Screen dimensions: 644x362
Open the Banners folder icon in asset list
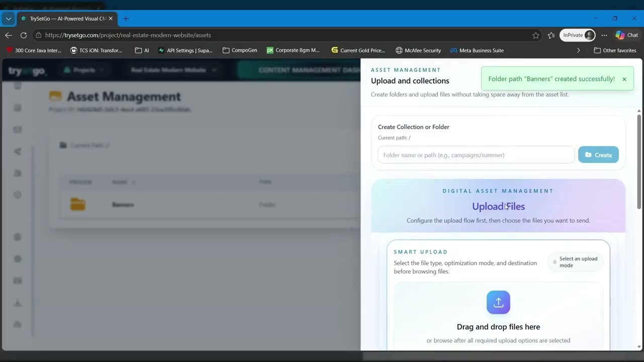click(77, 205)
